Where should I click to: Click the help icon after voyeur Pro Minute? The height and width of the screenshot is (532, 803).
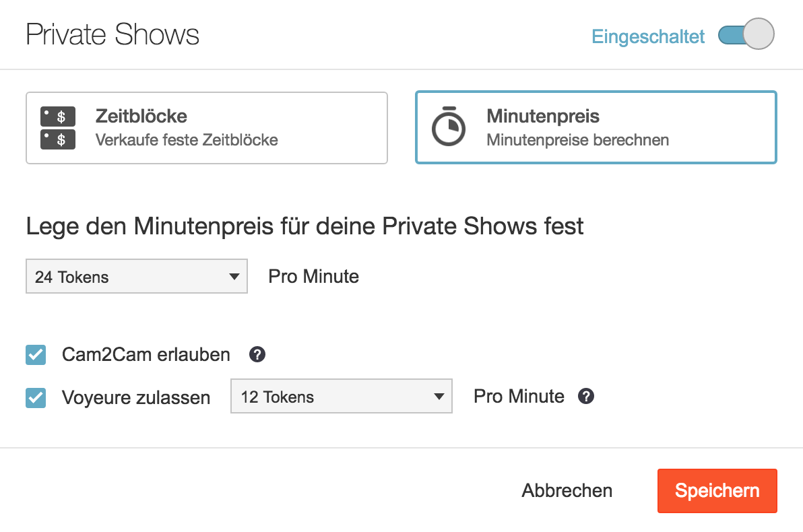pyautogui.click(x=586, y=396)
